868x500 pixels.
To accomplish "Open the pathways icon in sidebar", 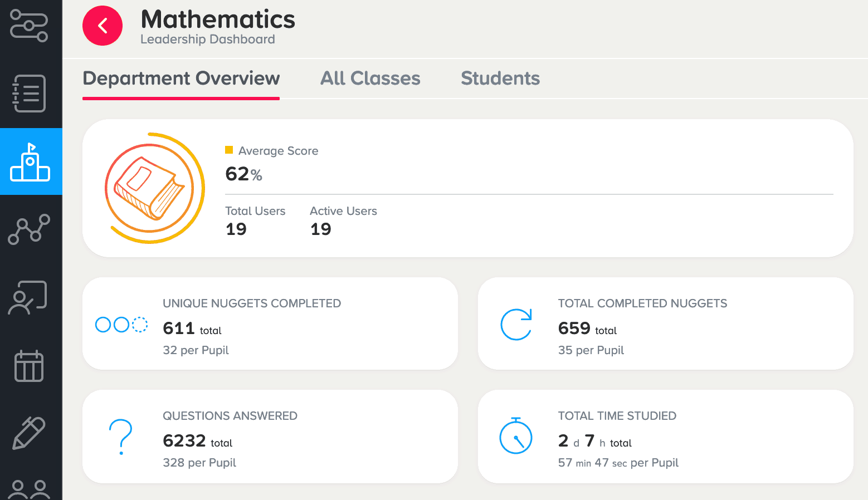I will pos(29,26).
